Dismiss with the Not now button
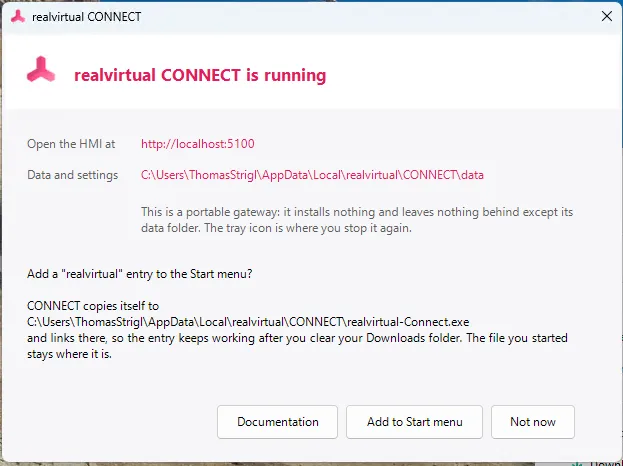623x466 pixels. (533, 422)
